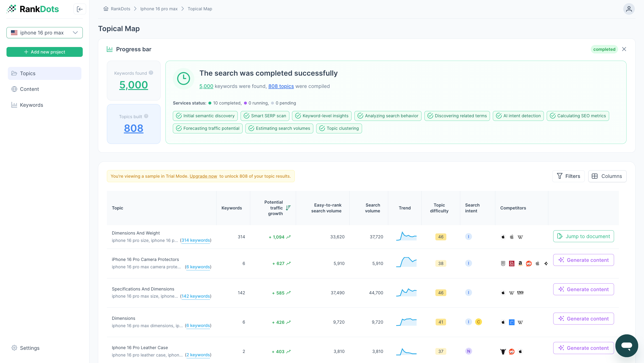
Task: Click topic difficulty badge 41
Action: [441, 322]
